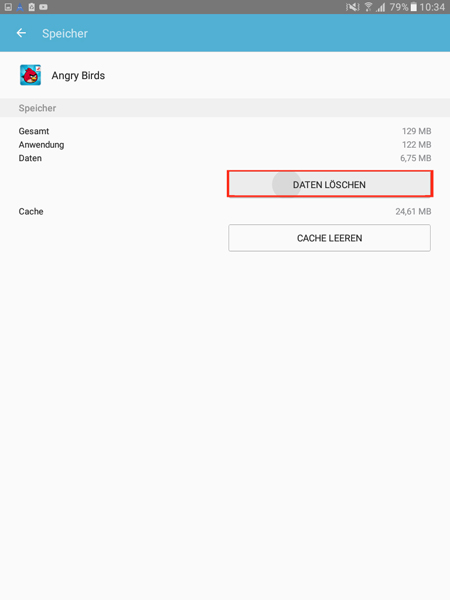450x600 pixels.
Task: Tap the Wi-Fi signal status icon
Action: [368, 7]
